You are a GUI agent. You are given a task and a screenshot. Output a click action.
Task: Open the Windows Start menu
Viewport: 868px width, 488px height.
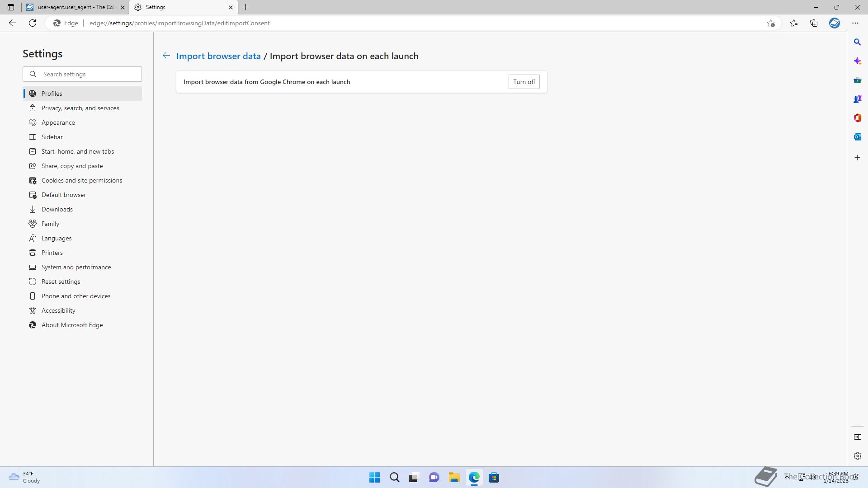[374, 477]
